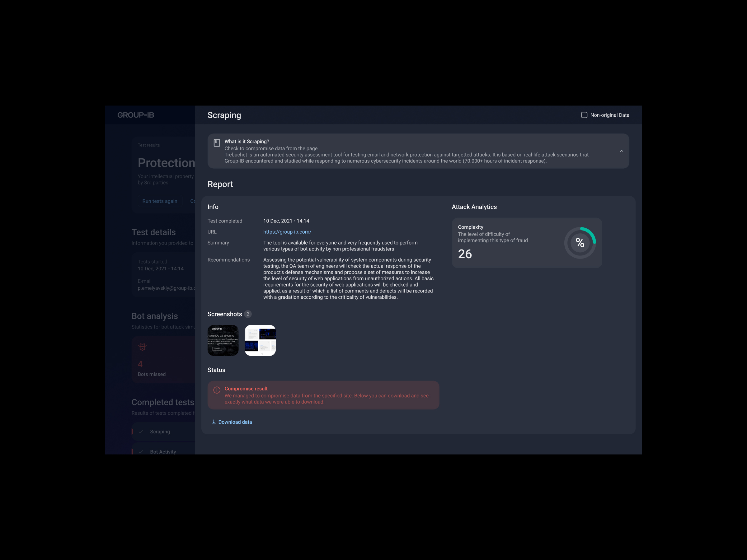Image resolution: width=747 pixels, height=560 pixels.
Task: Open the Bot Activity completed test row
Action: [x=163, y=452]
